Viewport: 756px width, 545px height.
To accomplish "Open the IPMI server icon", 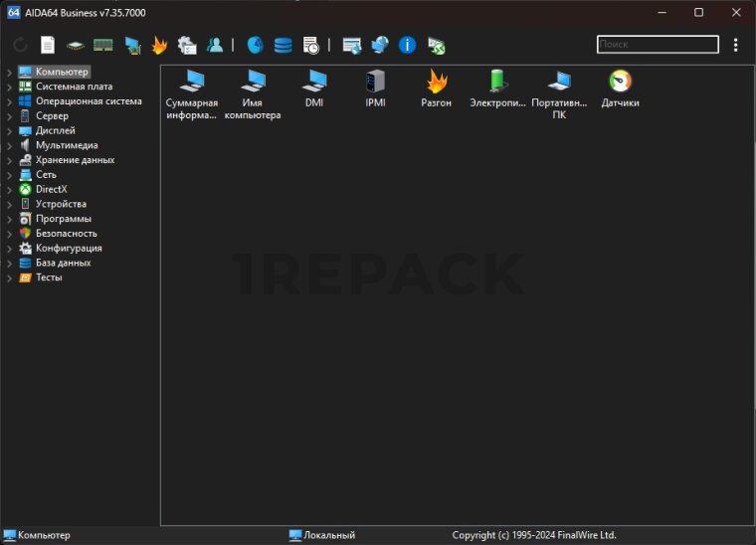I will pos(375,82).
